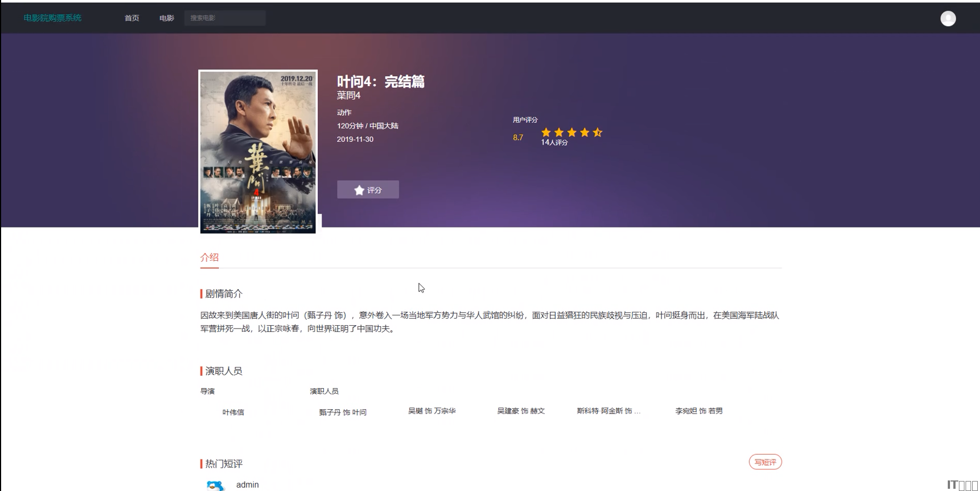Click the Ip Man 4 movie poster
980x491 pixels.
(258, 152)
